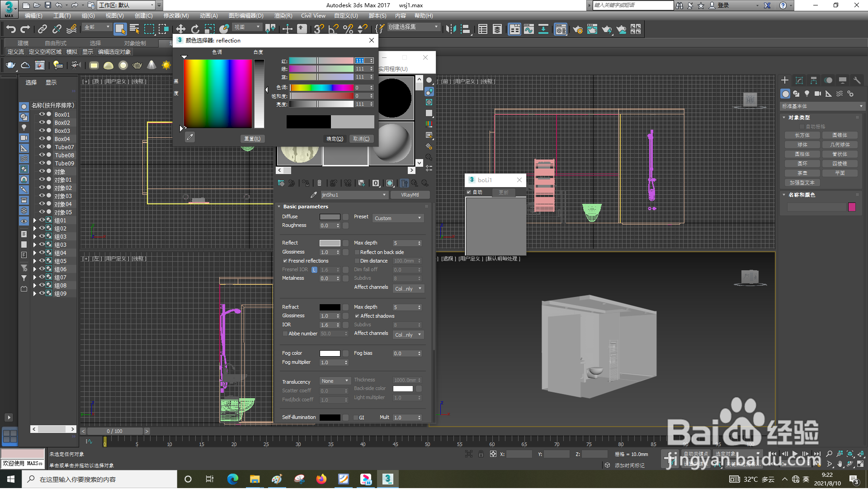The width and height of the screenshot is (868, 489).
Task: Open the Preset Custom dropdown
Action: coord(398,218)
